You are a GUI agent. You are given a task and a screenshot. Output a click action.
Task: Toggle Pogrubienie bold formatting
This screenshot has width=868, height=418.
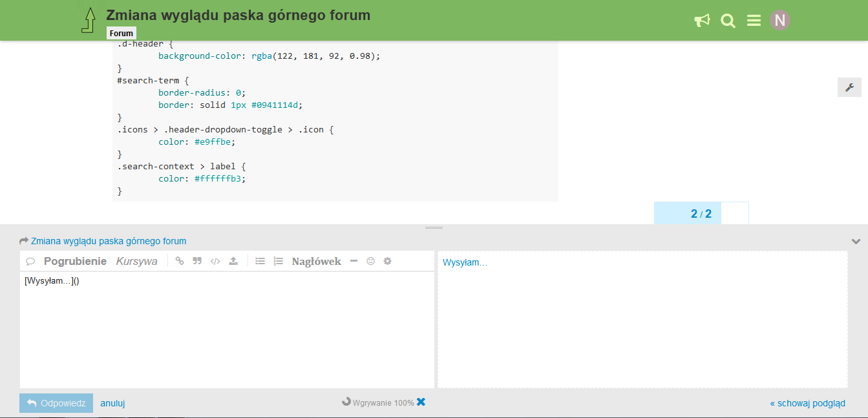pos(75,261)
